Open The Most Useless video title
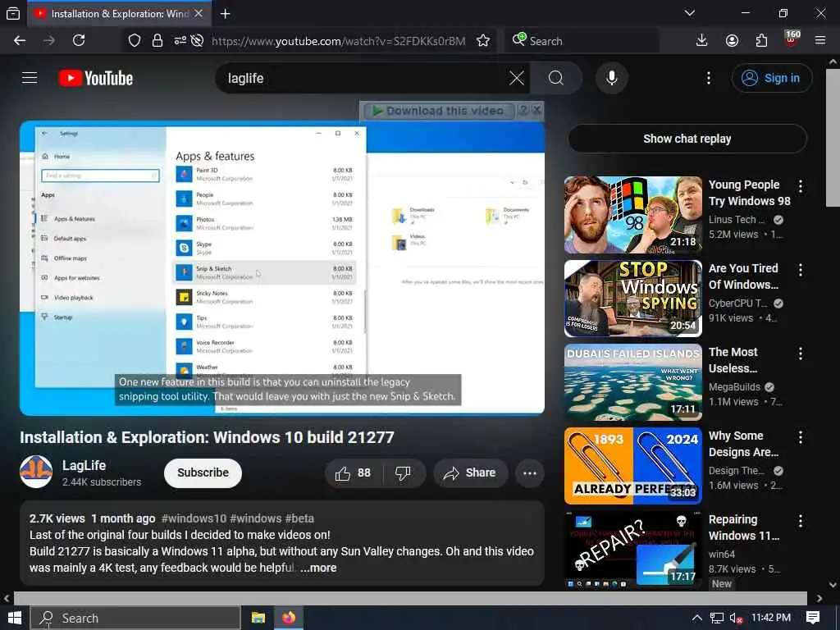The width and height of the screenshot is (840, 630). pos(733,360)
